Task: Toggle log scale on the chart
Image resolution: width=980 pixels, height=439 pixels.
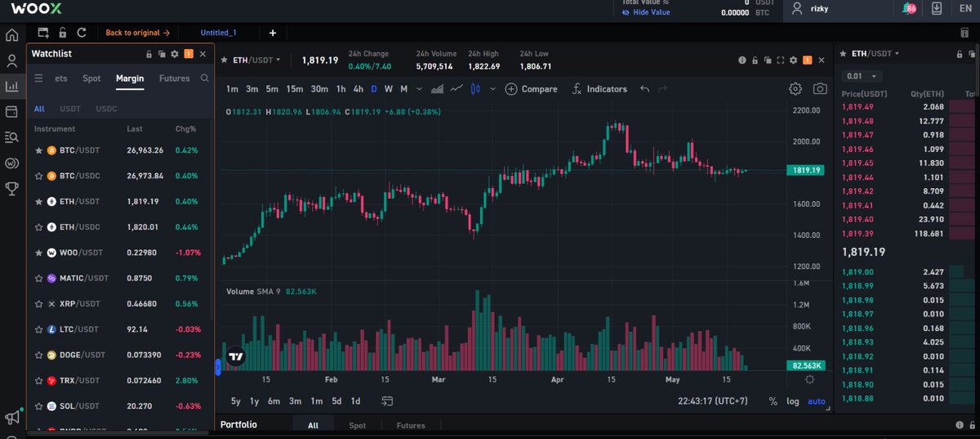Action: (x=793, y=401)
